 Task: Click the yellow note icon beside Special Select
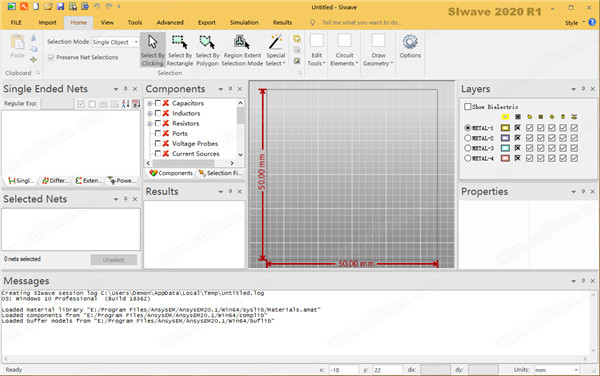pos(297,39)
